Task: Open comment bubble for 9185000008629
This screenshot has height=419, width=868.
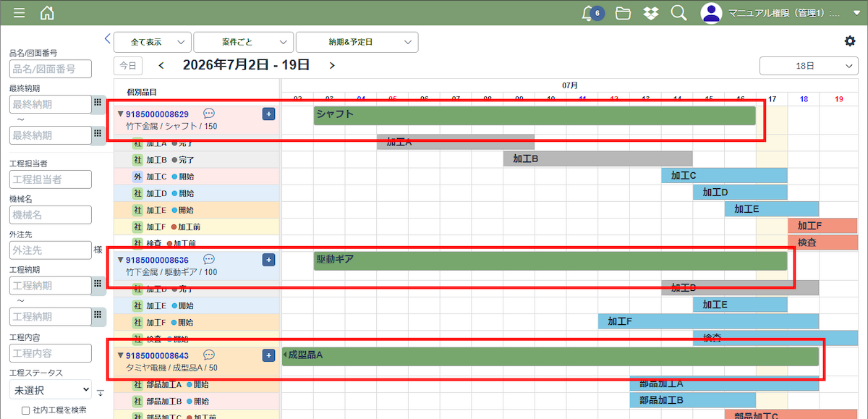Action: pos(209,114)
